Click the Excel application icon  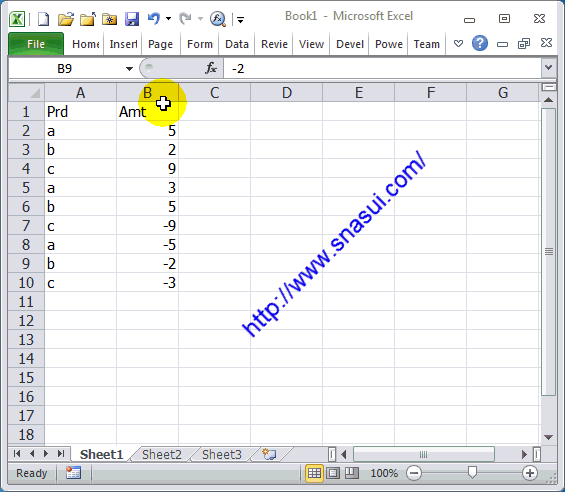click(x=17, y=19)
